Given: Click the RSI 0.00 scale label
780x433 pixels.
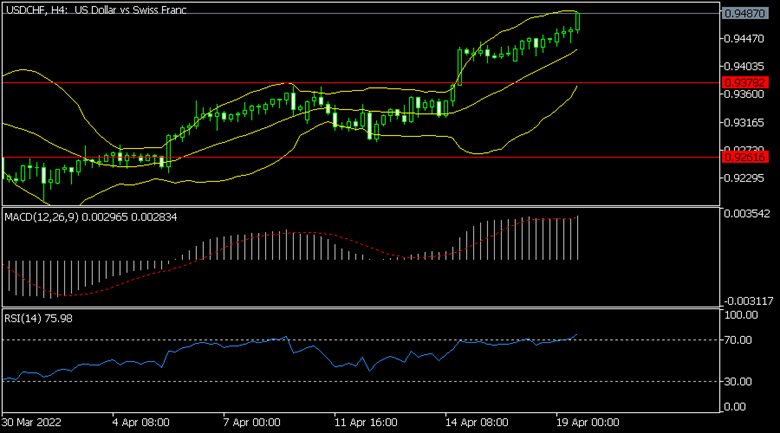Looking at the screenshot, I should pos(735,407).
